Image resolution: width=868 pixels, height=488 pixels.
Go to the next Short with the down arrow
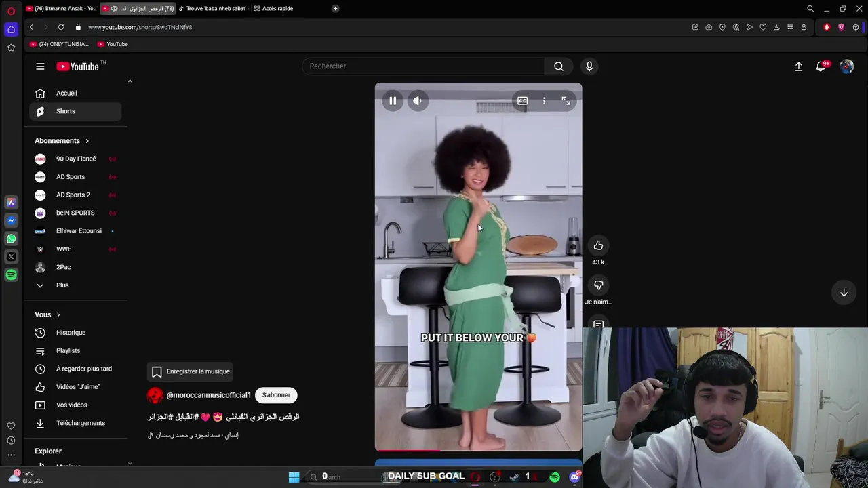point(844,292)
